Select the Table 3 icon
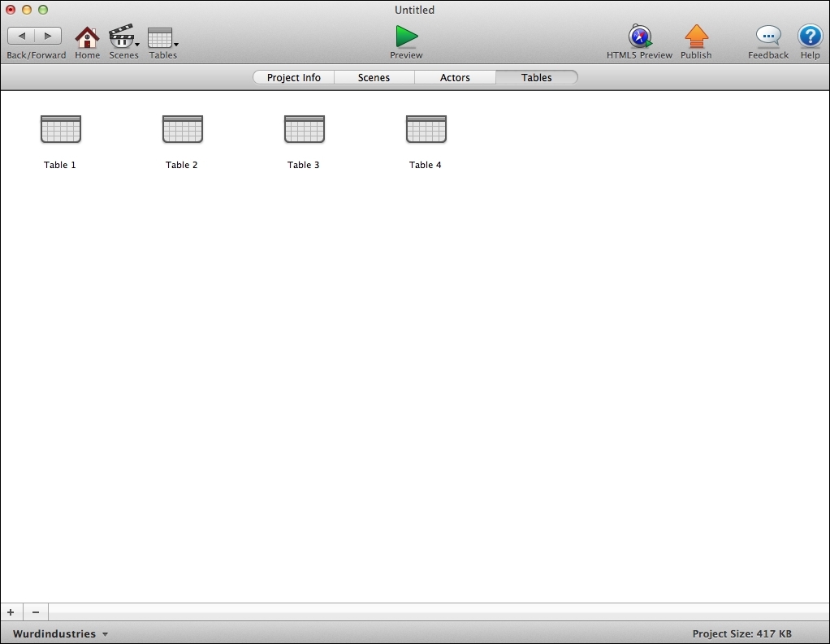The height and width of the screenshot is (644, 830). pos(305,129)
